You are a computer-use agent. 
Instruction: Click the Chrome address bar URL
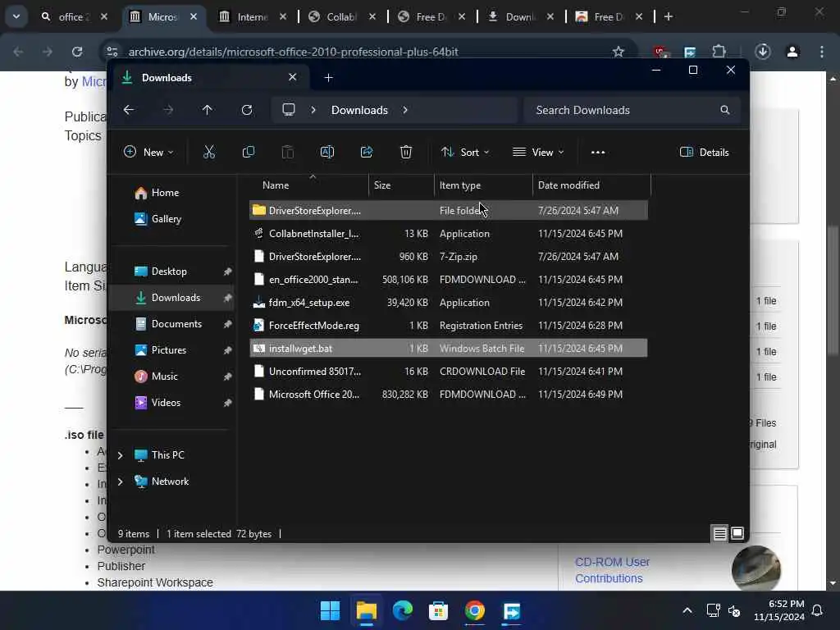293,52
